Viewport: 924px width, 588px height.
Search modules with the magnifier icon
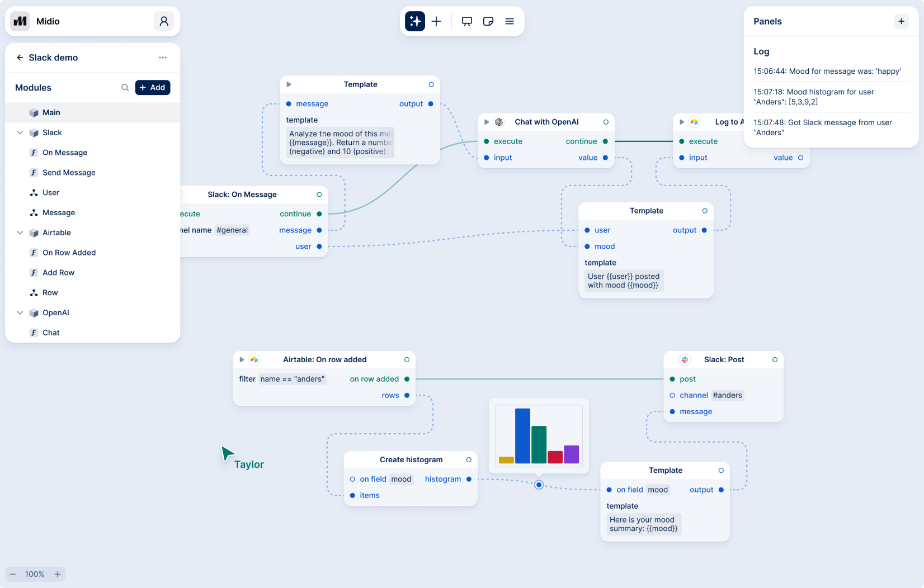click(125, 88)
